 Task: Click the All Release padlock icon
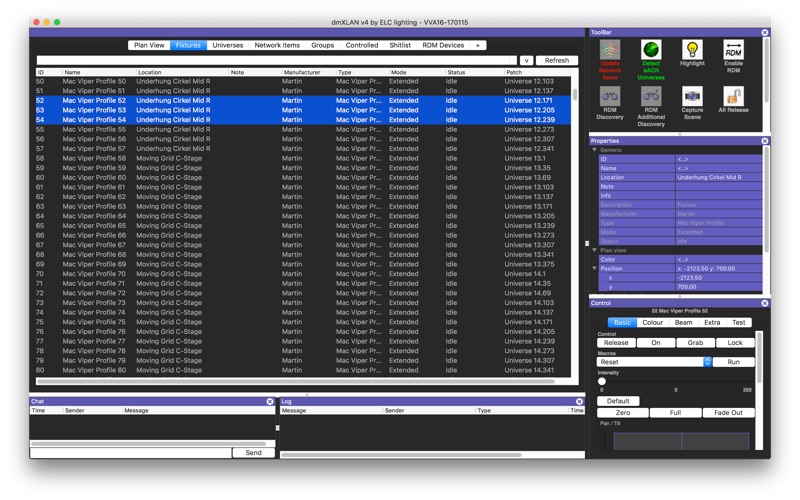pyautogui.click(x=733, y=96)
